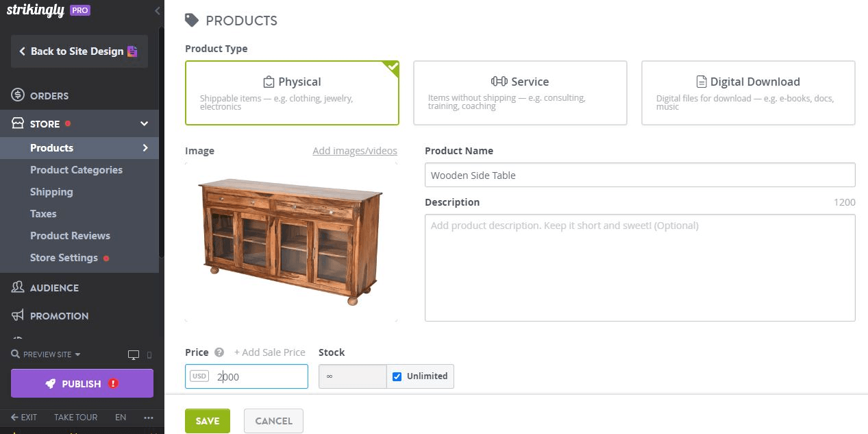Select the Service product type

click(x=520, y=93)
